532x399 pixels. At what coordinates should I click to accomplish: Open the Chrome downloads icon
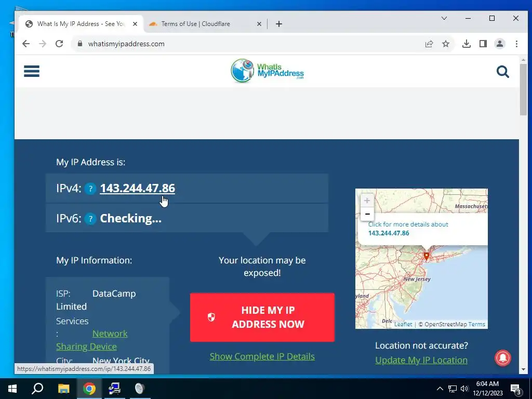pyautogui.click(x=467, y=44)
